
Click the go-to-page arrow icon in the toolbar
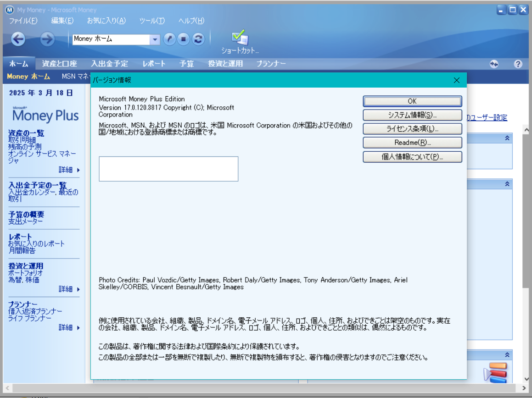pyautogui.click(x=169, y=39)
